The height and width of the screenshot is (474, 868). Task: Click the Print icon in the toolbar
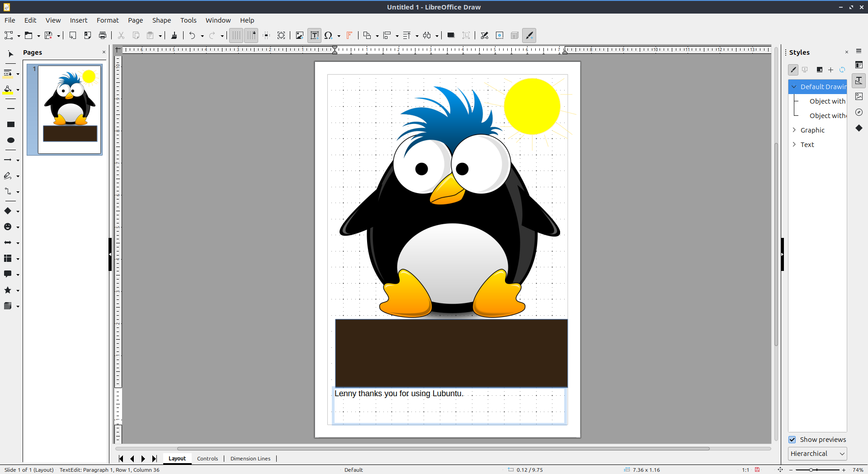103,35
